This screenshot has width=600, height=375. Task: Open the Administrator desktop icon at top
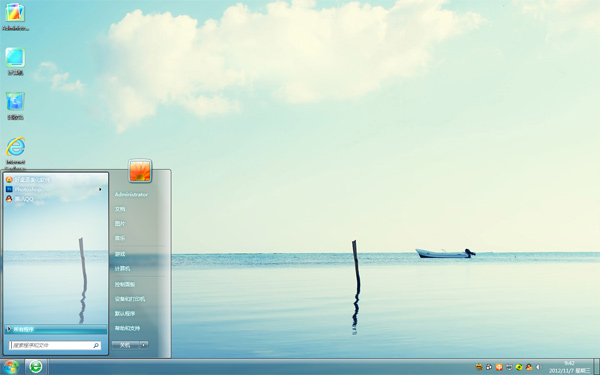click(15, 17)
